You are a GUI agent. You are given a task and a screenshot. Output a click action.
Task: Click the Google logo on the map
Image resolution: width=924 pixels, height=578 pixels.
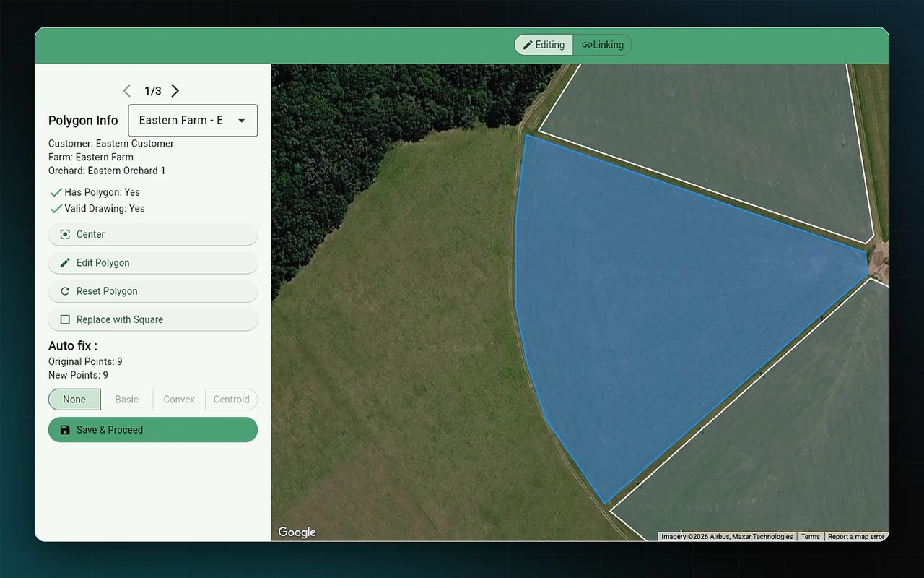pos(297,532)
